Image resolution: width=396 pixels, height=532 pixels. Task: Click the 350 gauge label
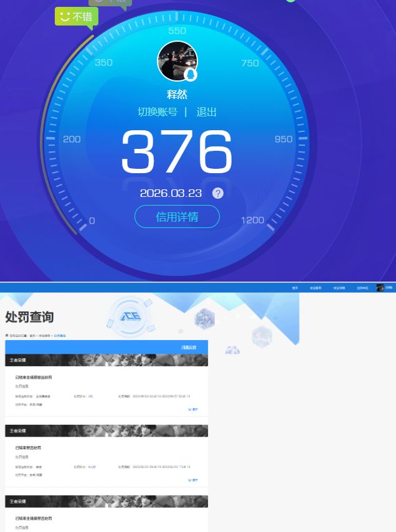(x=104, y=62)
